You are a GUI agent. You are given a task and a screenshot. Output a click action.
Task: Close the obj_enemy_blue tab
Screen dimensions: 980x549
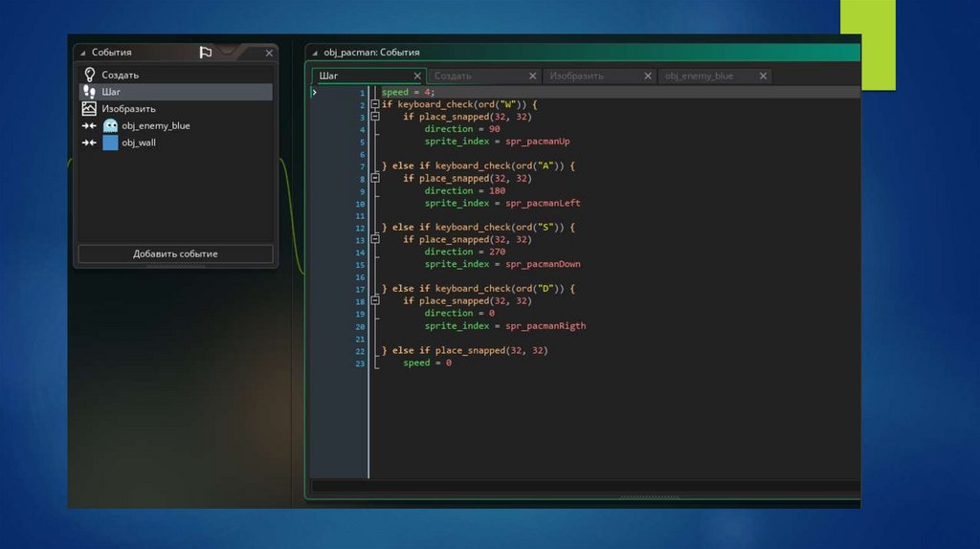[x=763, y=76]
